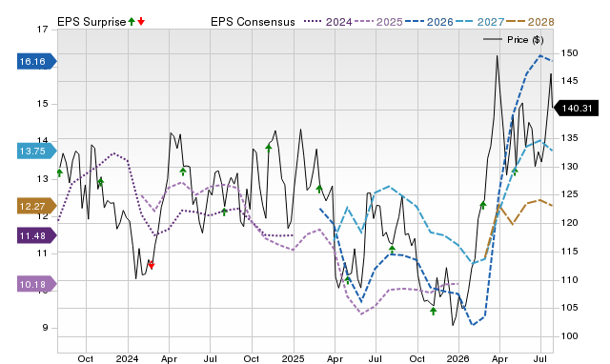Click the 2024 label on the bottom time axis

(127, 358)
